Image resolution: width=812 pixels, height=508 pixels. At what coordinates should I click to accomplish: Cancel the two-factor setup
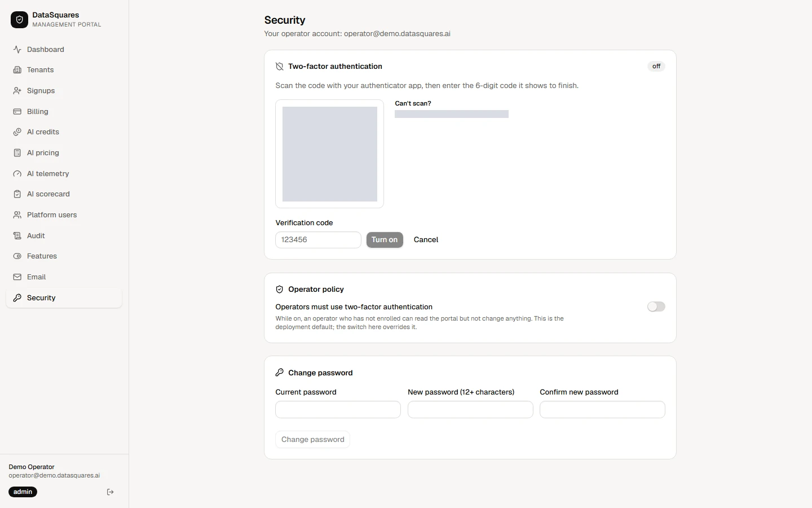click(426, 240)
